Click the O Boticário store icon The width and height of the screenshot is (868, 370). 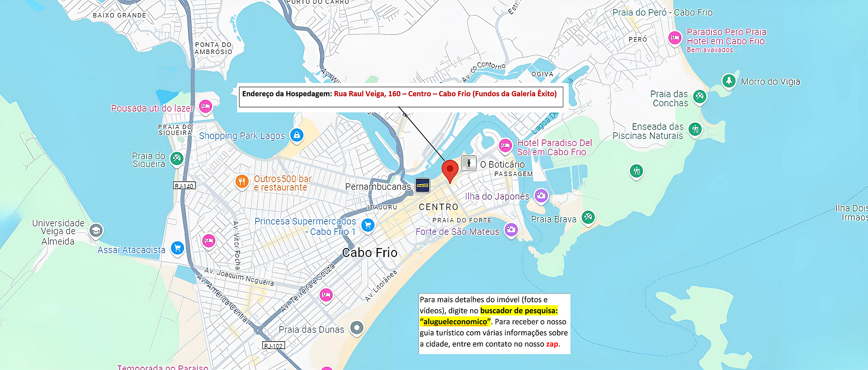pyautogui.click(x=469, y=163)
